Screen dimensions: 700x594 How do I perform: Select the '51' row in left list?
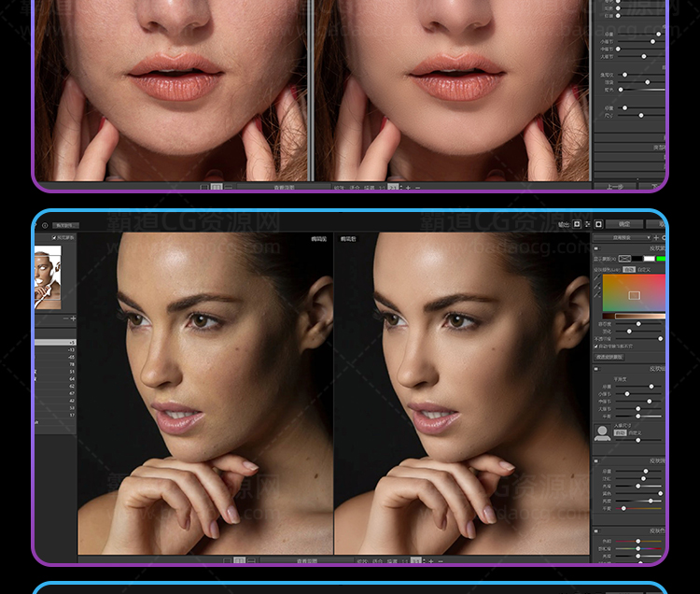(x=55, y=372)
